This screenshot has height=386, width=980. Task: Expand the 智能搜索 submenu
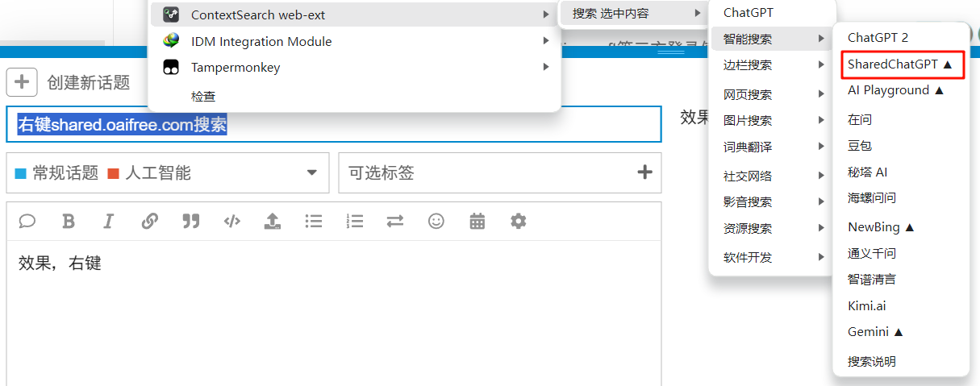[770, 38]
